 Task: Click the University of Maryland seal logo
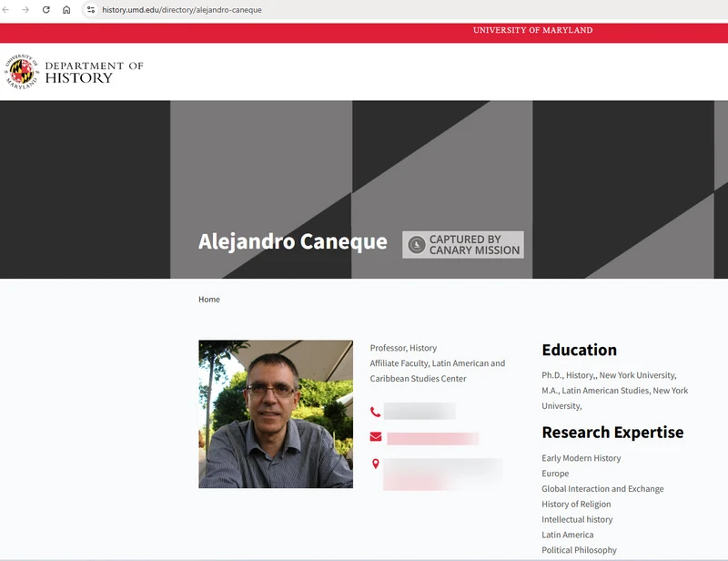click(x=22, y=72)
